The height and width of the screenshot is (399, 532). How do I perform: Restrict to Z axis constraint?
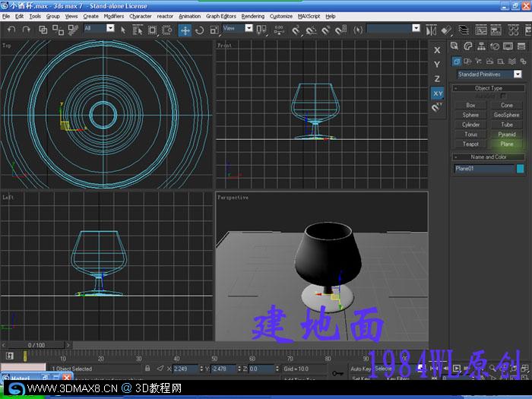[x=437, y=79]
